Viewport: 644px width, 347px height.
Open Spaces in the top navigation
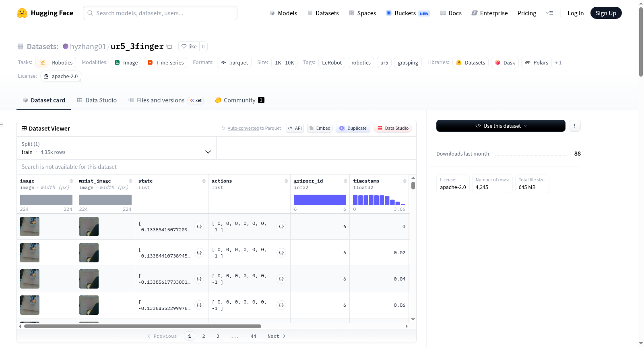click(x=363, y=13)
